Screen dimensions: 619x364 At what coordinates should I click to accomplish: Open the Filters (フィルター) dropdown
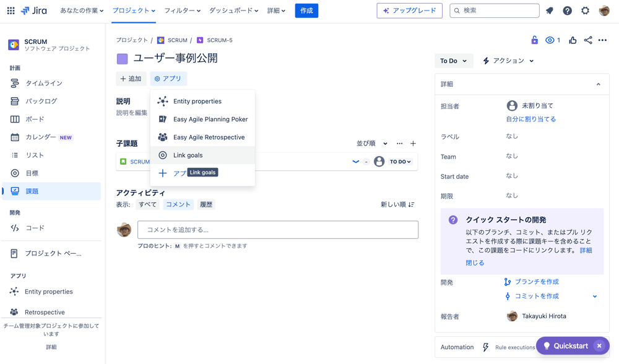[x=183, y=11]
